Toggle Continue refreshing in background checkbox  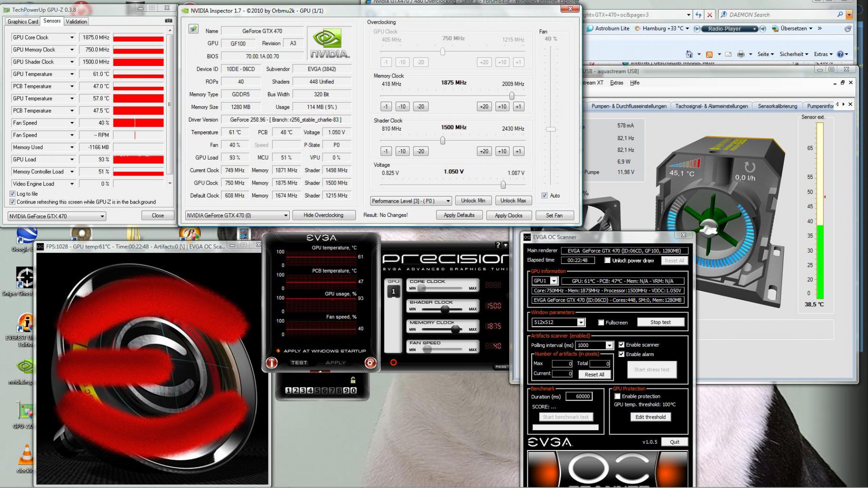[12, 202]
